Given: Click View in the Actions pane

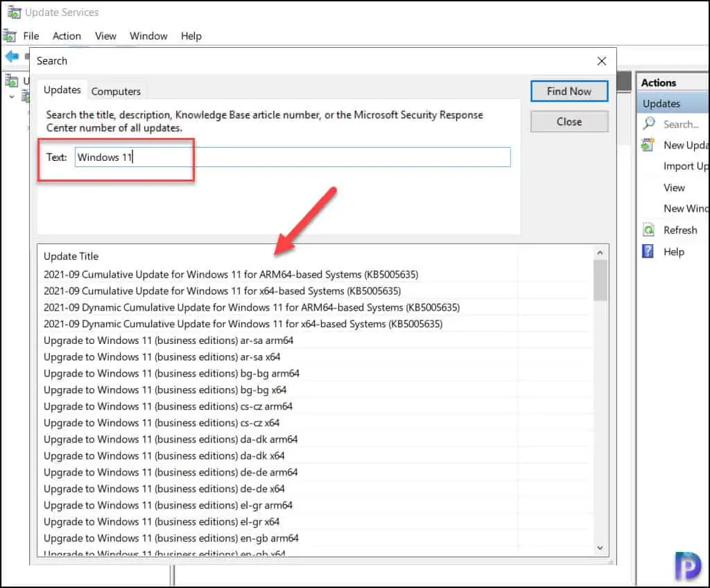Looking at the screenshot, I should 674,187.
